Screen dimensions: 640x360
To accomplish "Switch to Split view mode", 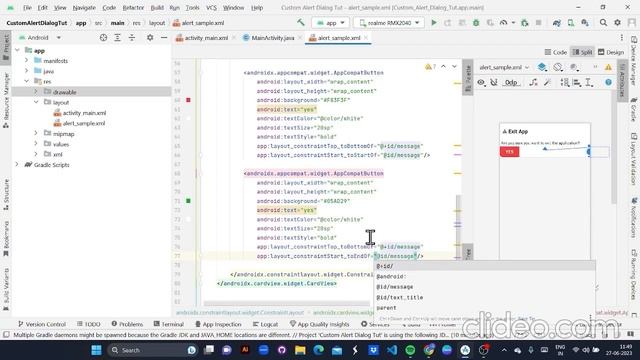I will [582, 52].
